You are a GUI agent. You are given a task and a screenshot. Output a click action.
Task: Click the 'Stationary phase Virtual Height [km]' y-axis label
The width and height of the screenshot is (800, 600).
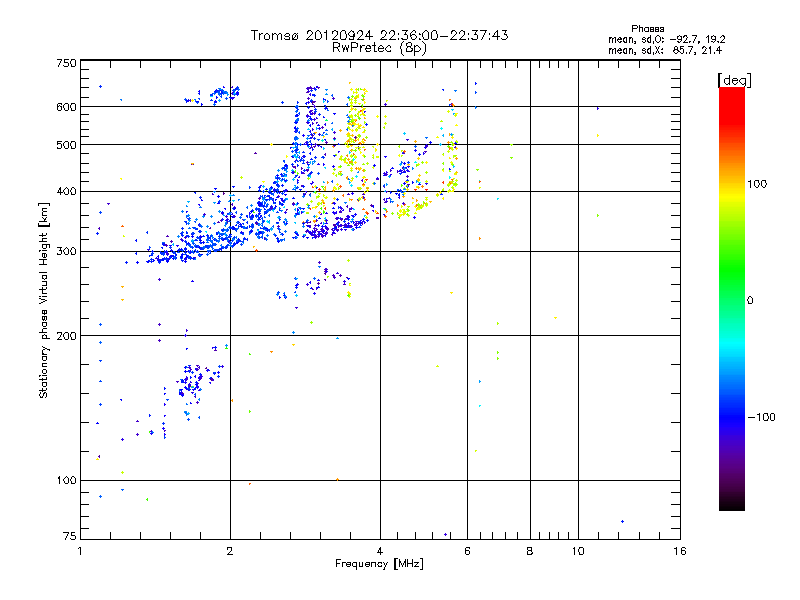(x=44, y=300)
